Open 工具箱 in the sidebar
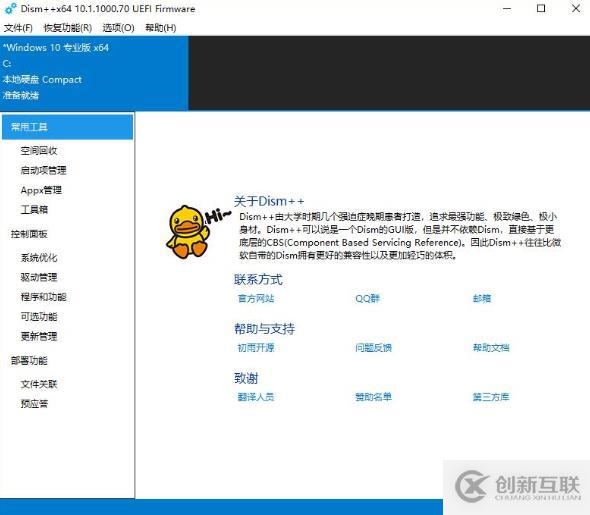The height and width of the screenshot is (515, 590). pos(34,210)
